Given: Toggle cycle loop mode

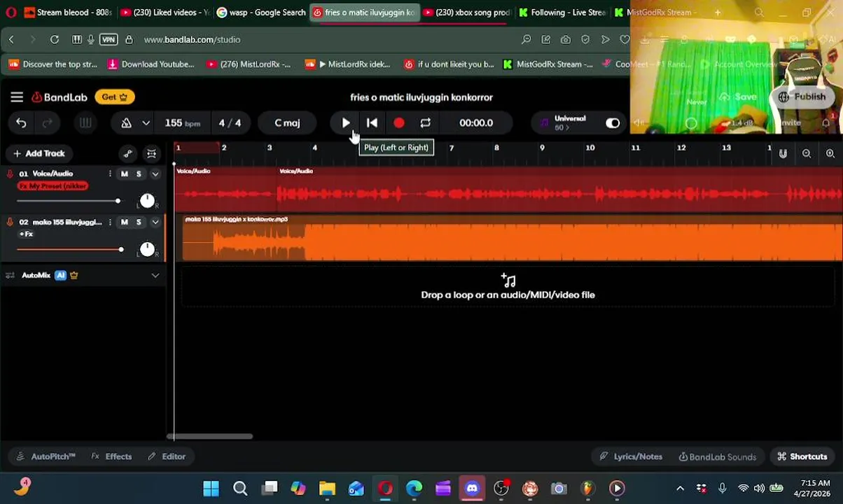Looking at the screenshot, I should (x=425, y=123).
